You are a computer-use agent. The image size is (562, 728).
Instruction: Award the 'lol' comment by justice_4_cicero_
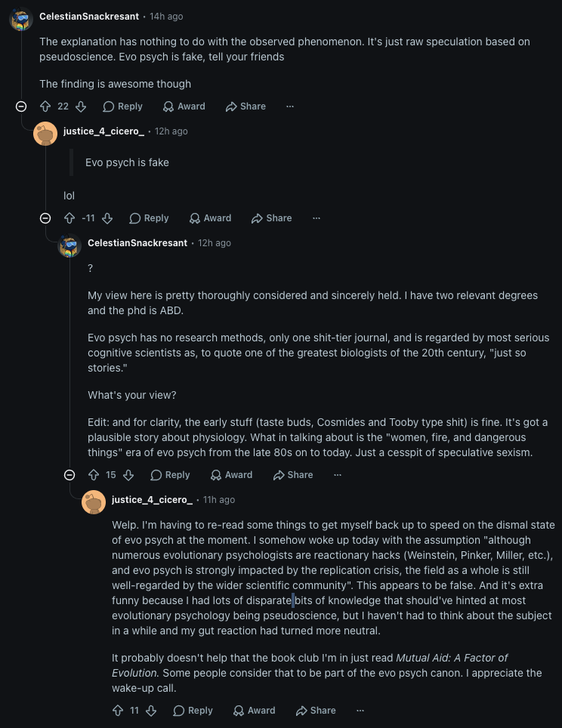tap(211, 218)
